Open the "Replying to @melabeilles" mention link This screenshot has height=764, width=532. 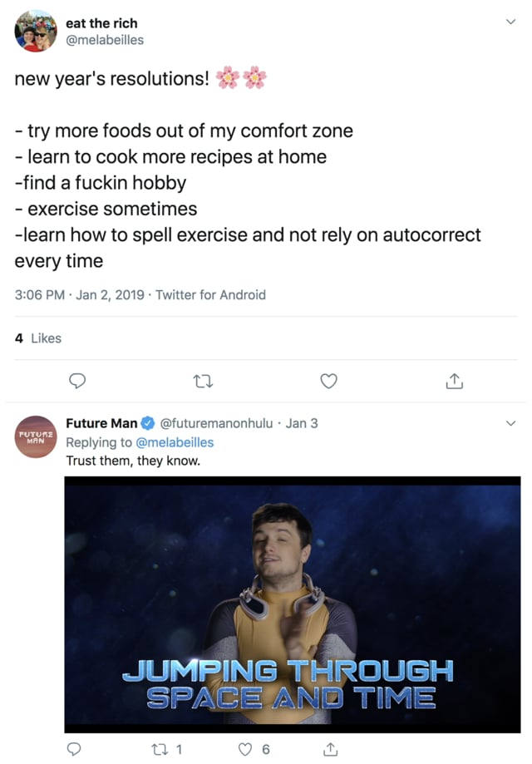(175, 442)
